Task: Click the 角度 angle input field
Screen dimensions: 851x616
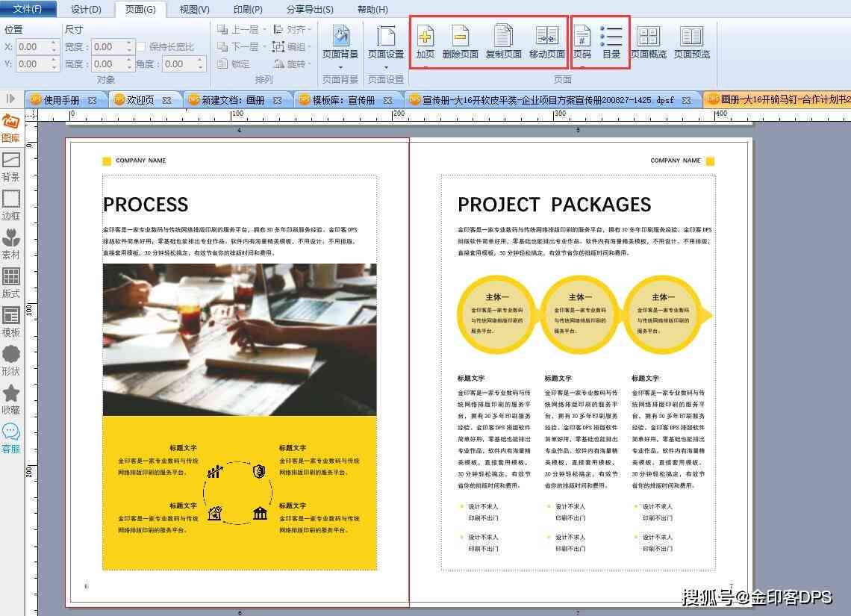Action: (180, 64)
